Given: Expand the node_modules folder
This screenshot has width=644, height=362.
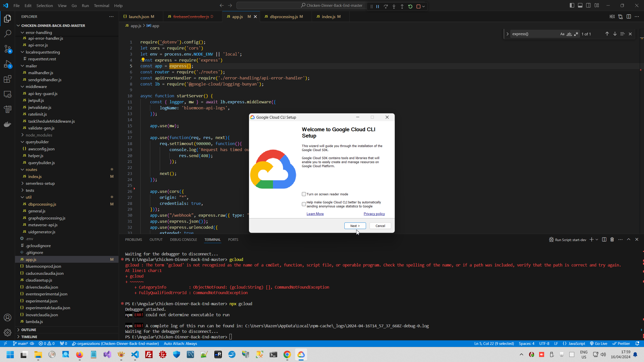Looking at the screenshot, I should (39, 135).
